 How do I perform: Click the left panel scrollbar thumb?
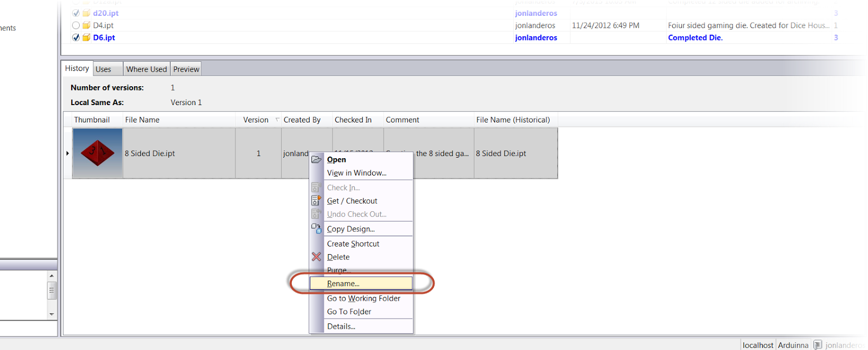pos(52,290)
